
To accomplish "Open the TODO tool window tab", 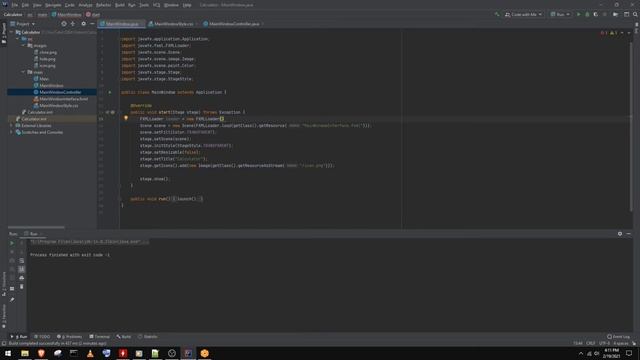I will coord(42,337).
